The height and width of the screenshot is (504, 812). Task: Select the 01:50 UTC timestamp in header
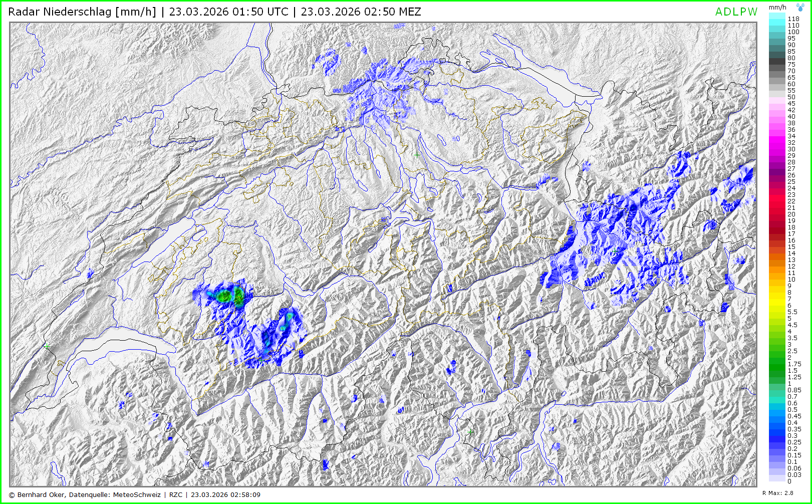click(x=228, y=12)
